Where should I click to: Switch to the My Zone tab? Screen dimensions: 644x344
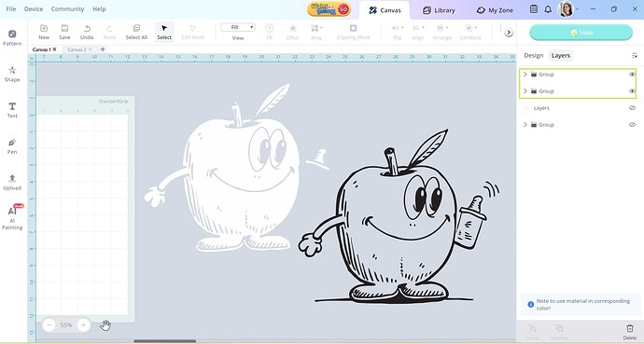click(495, 10)
